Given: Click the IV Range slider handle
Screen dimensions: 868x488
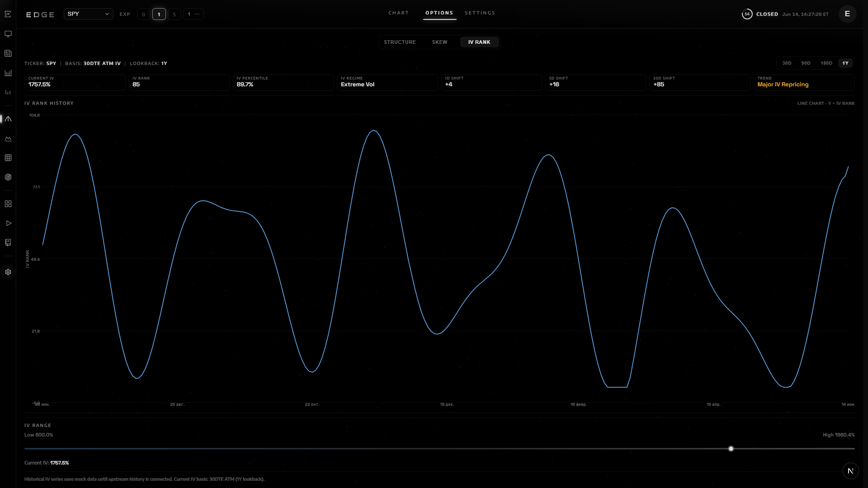Looking at the screenshot, I should tap(731, 449).
